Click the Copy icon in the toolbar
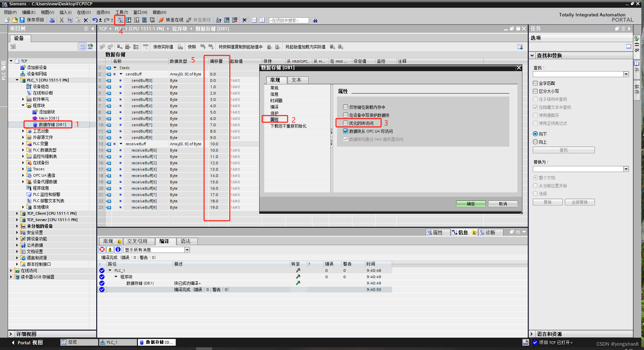 coord(69,20)
